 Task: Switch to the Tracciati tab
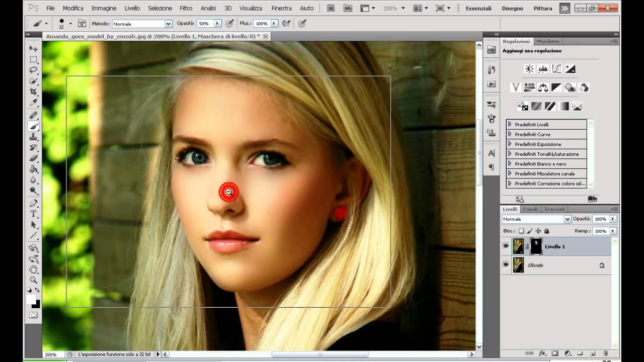pyautogui.click(x=554, y=209)
